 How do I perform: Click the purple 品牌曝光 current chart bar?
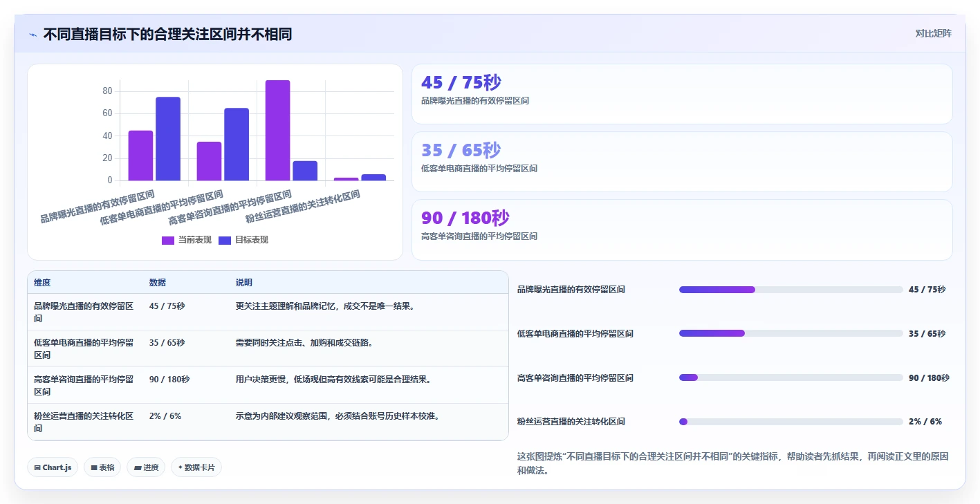[140, 156]
